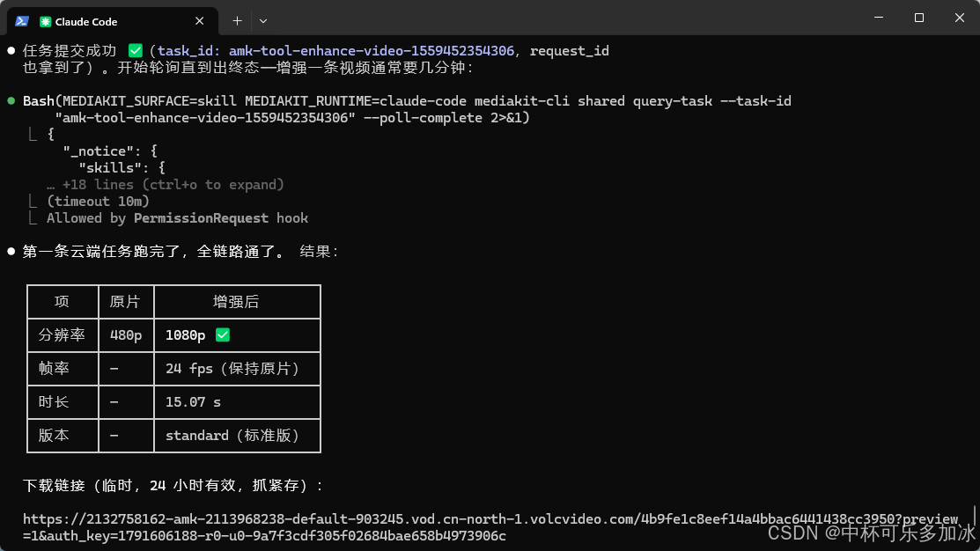Click the '分辨率' row label
This screenshot has height=551, width=980.
coord(62,334)
